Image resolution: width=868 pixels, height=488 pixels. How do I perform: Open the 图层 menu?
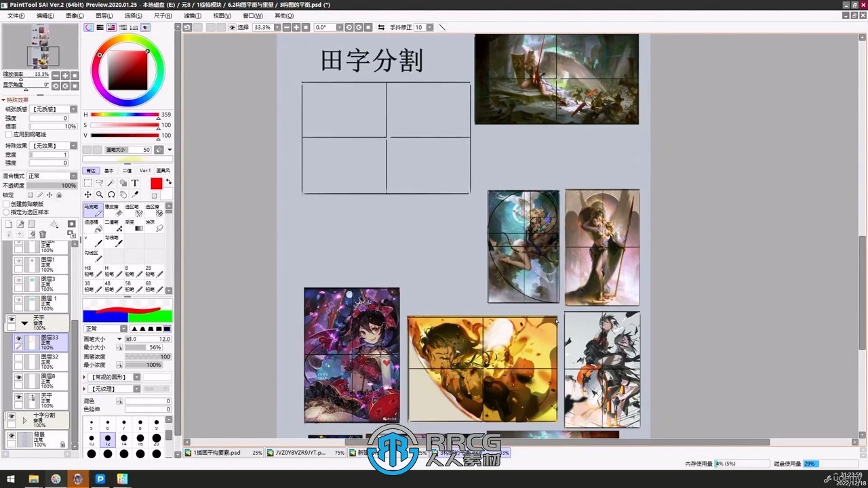click(104, 16)
